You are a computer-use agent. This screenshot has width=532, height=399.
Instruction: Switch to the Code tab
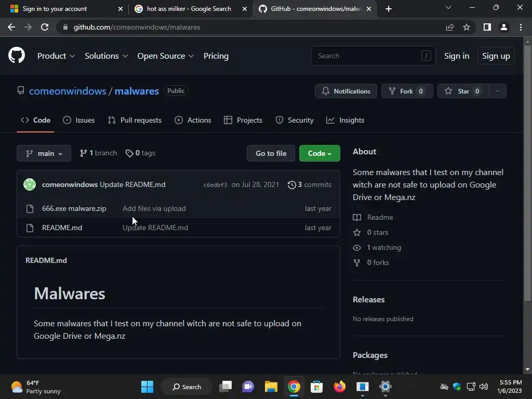tap(36, 120)
